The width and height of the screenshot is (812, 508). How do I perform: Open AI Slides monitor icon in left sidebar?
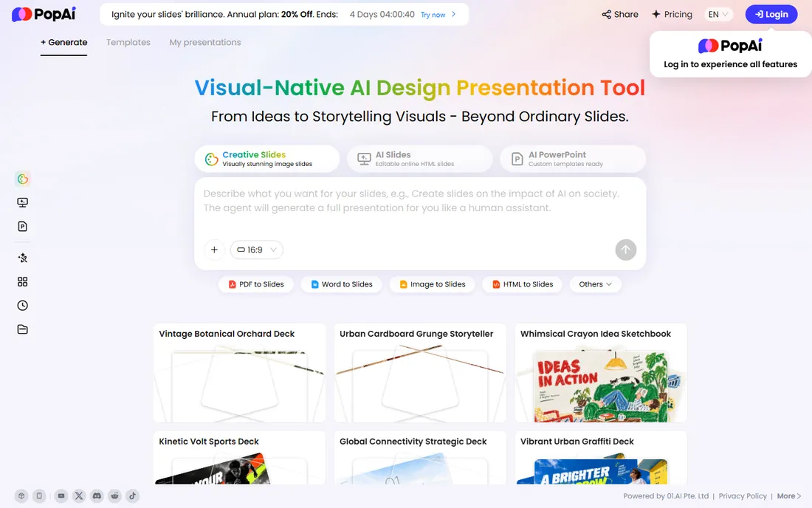click(22, 202)
